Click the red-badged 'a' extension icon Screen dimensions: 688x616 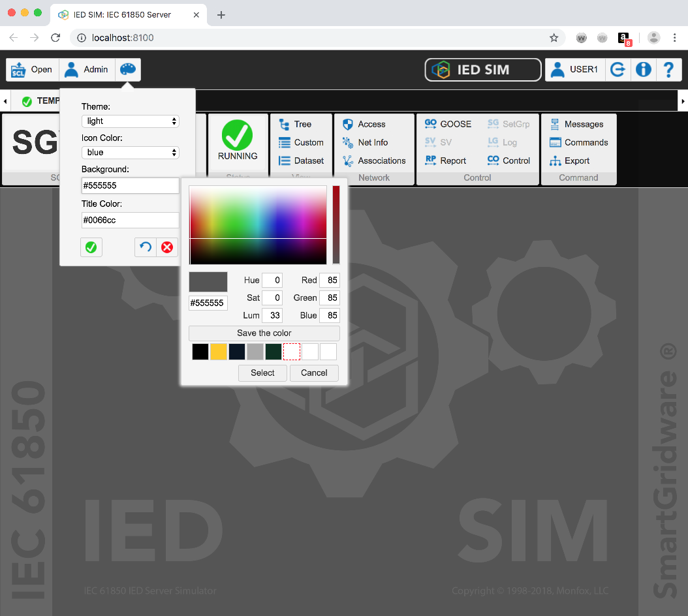tap(625, 38)
